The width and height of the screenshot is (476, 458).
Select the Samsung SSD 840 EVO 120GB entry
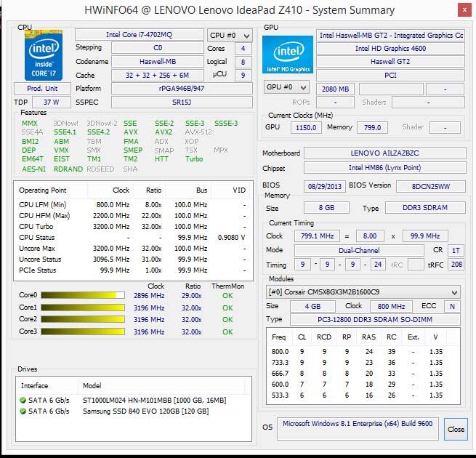click(134, 411)
